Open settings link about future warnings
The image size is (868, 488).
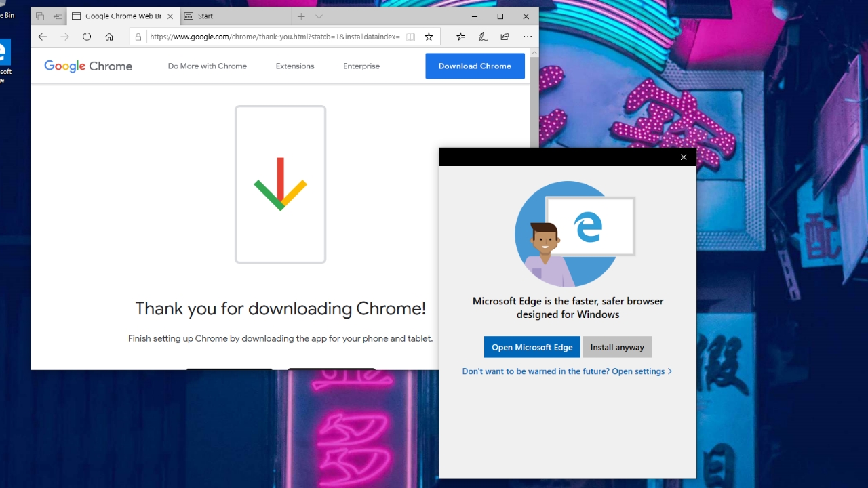(x=567, y=371)
